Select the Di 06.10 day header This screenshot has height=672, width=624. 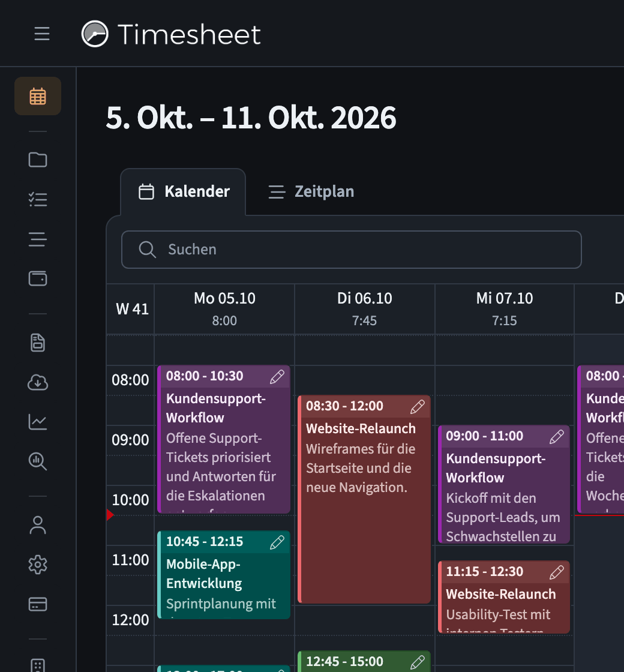point(365,298)
